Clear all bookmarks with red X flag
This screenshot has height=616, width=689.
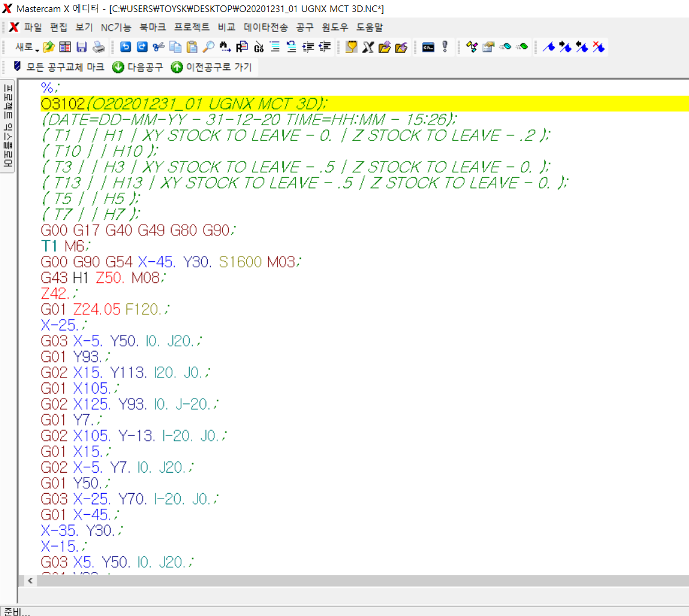(599, 47)
